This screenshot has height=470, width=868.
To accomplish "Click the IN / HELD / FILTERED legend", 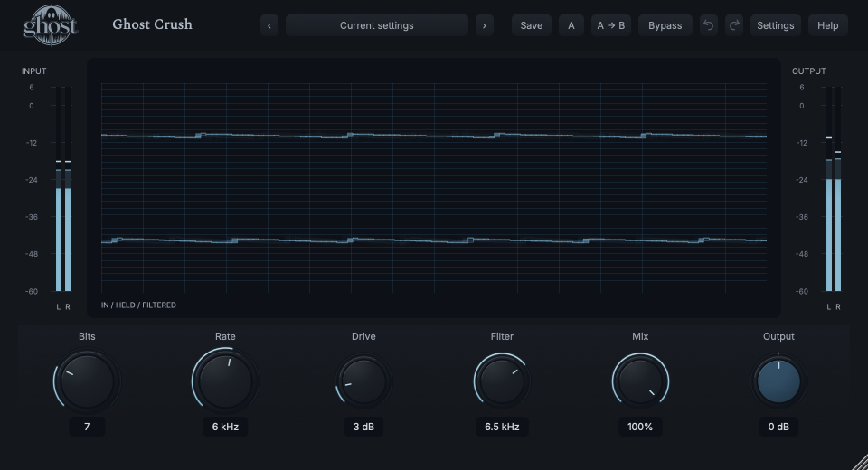I will point(138,305).
